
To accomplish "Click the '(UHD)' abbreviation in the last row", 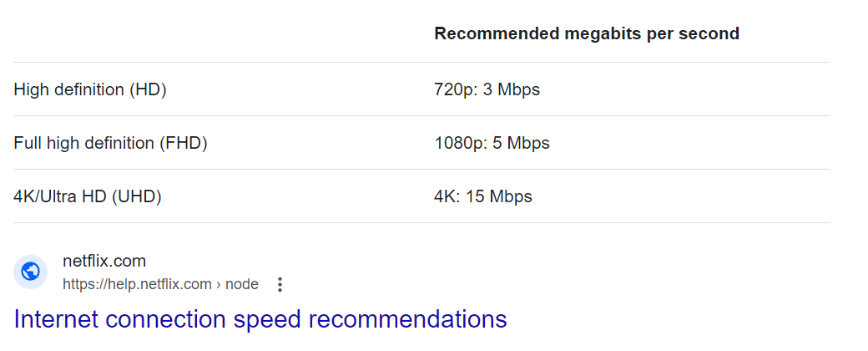I will pos(136,196).
